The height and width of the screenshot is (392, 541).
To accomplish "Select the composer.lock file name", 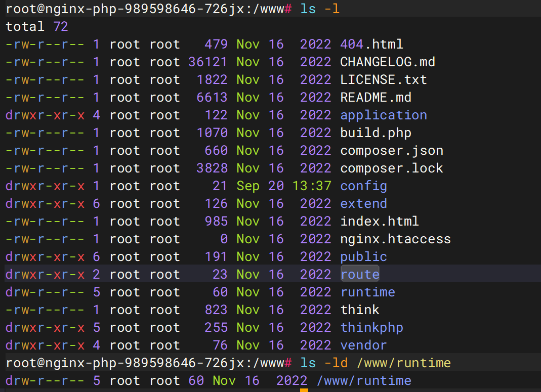I will (x=392, y=168).
